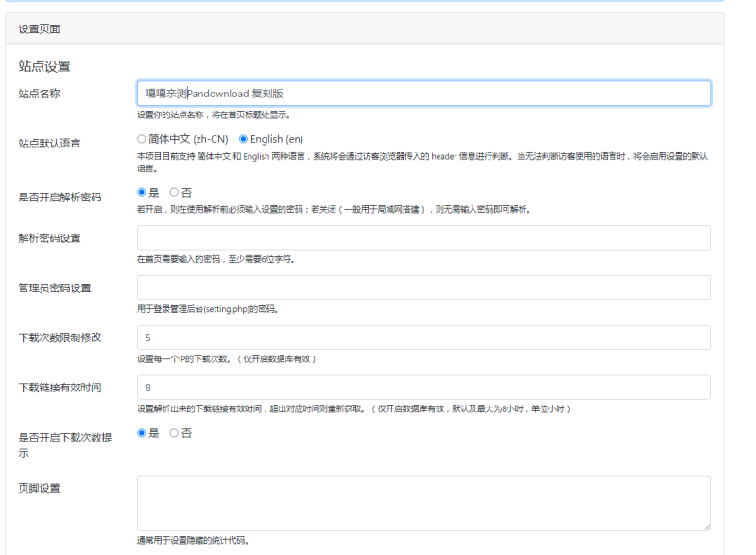Click the 站点默认语言 label
The height and width of the screenshot is (555, 756).
coord(49,143)
